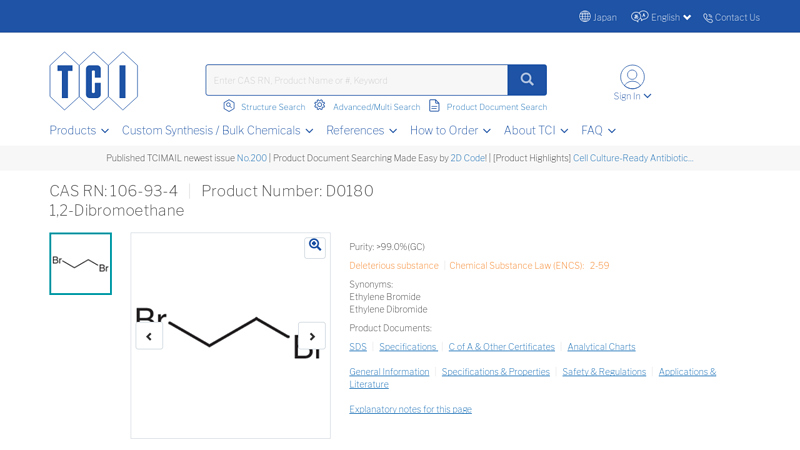Image resolution: width=800 pixels, height=450 pixels.
Task: Jump to Specifications & Properties section
Action: click(495, 372)
